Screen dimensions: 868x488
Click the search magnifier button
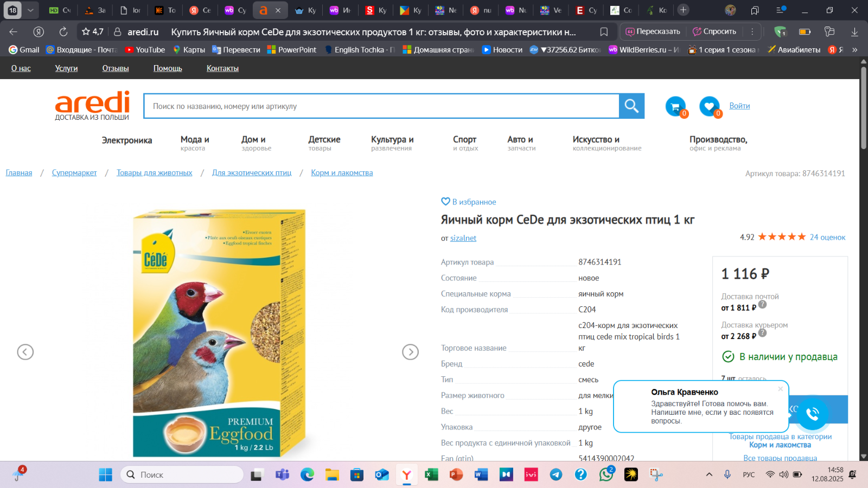click(631, 106)
